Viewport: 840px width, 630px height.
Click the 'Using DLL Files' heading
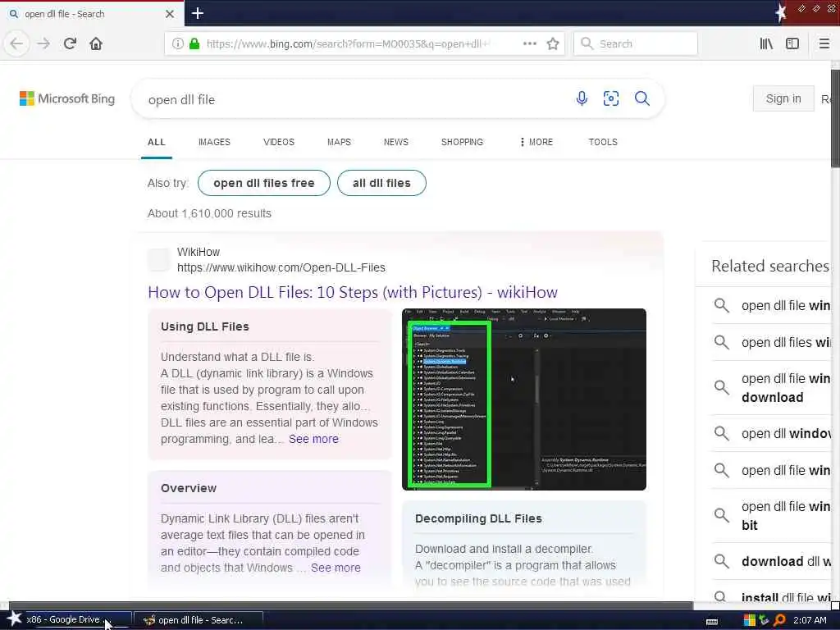[204, 326]
